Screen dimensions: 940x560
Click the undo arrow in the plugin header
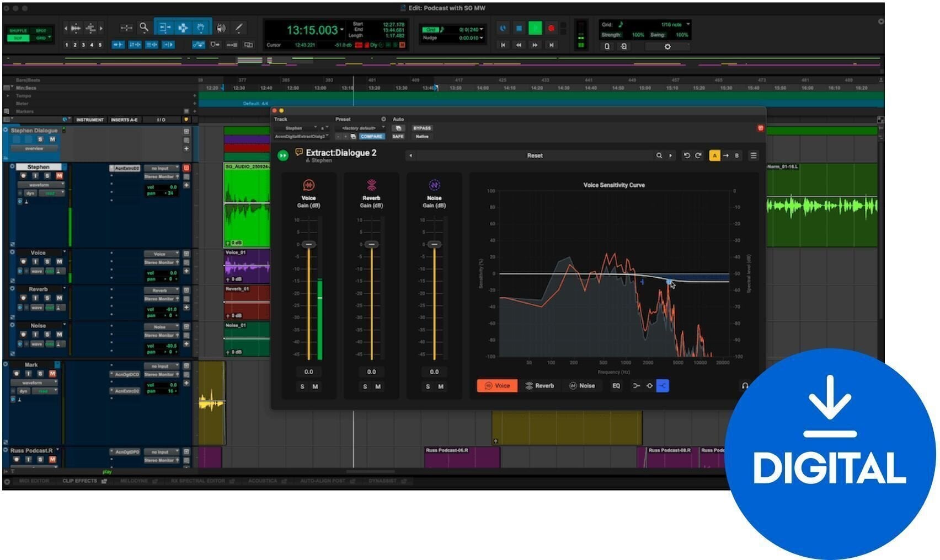pyautogui.click(x=686, y=155)
